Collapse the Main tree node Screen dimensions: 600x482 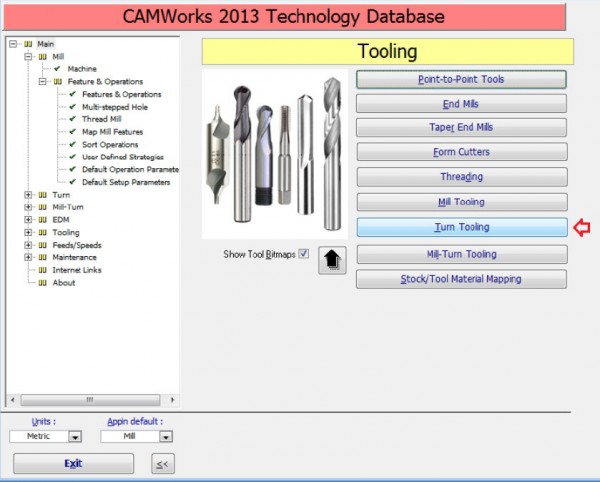click(13, 44)
